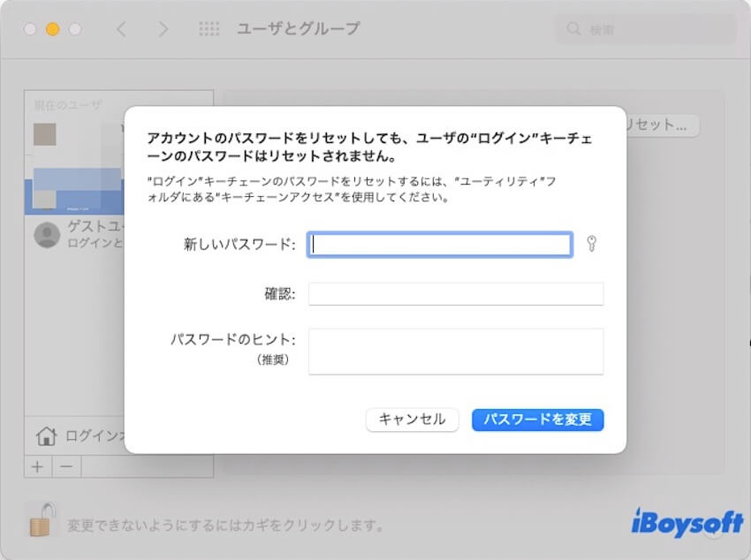Go back with toolbar back arrow
Image resolution: width=751 pixels, height=560 pixels.
click(122, 29)
